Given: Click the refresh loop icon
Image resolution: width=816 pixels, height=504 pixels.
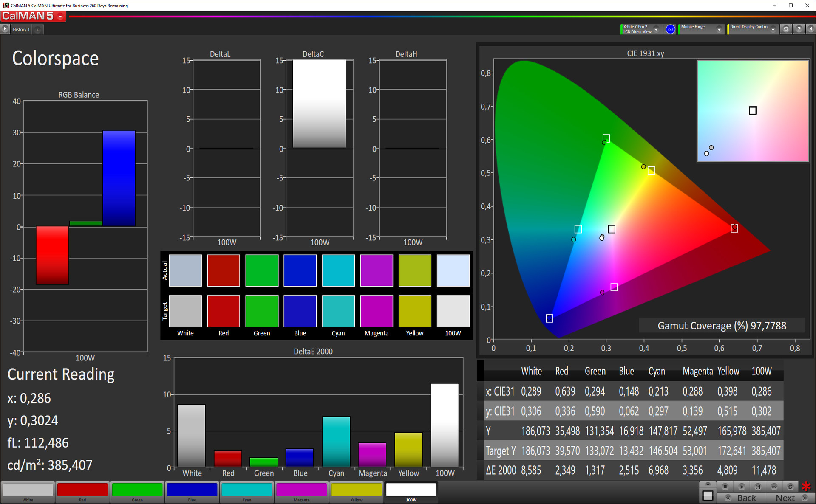Looking at the screenshot, I should 790,487.
